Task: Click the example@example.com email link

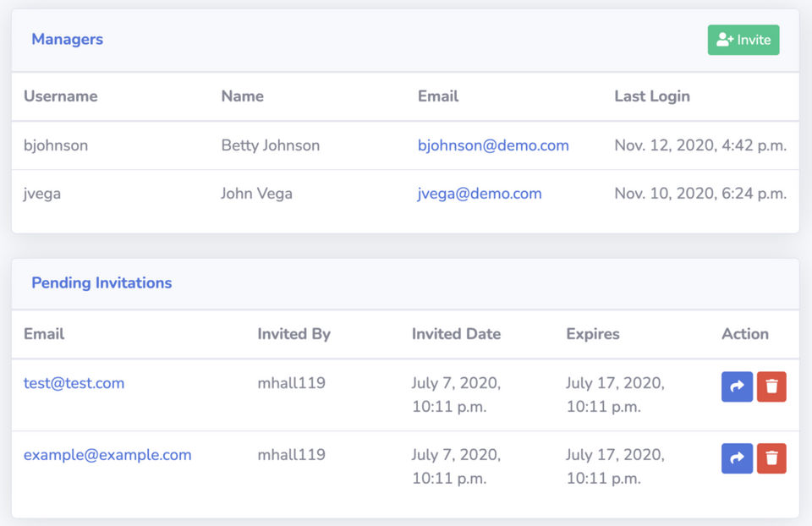Action: coord(107,455)
